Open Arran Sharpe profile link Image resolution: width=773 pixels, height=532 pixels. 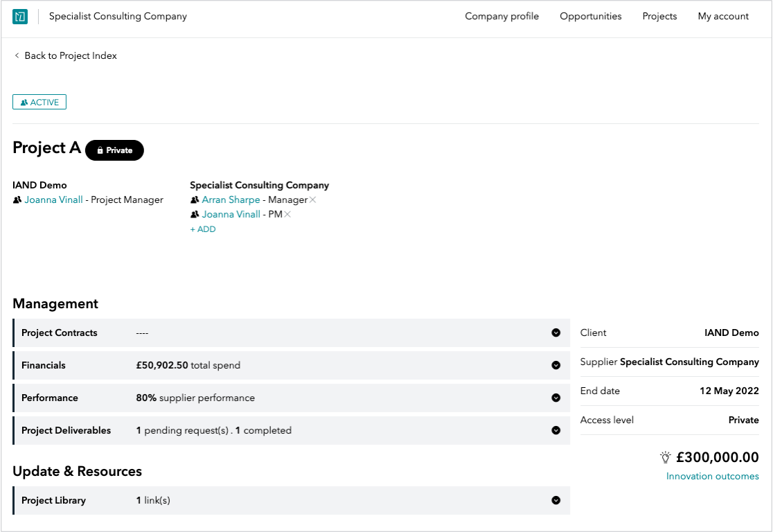[x=231, y=199]
